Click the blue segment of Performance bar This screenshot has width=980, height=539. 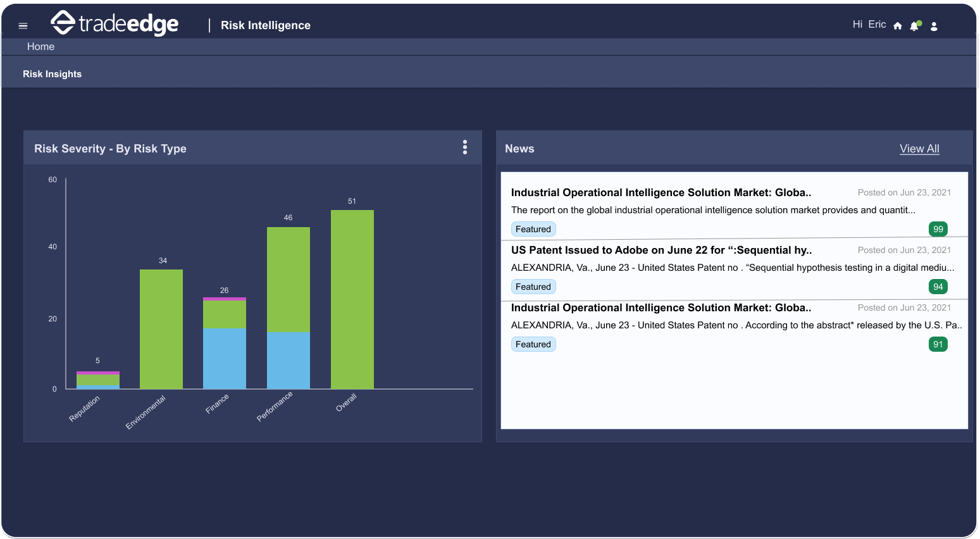(288, 360)
